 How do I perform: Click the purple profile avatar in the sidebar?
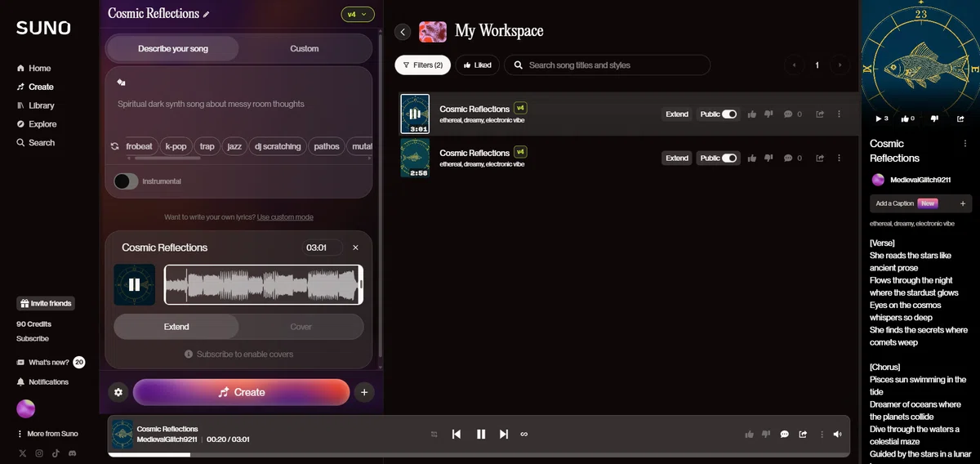coord(26,409)
